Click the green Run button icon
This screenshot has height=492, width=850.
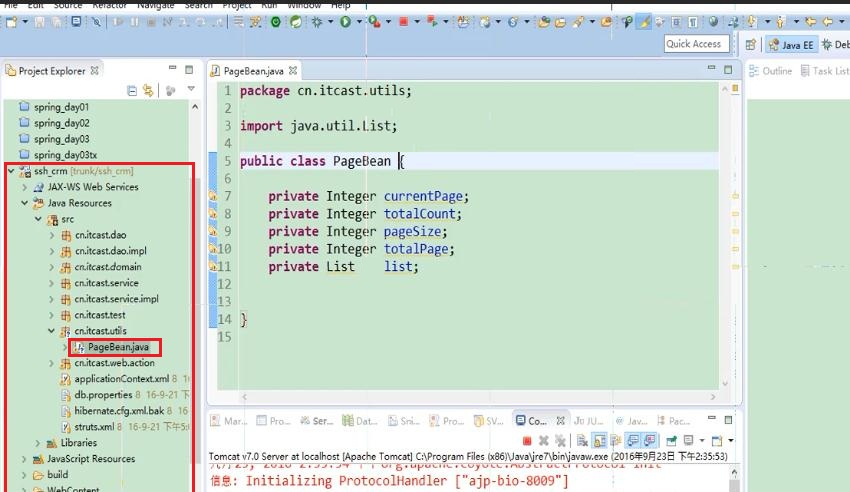(345, 22)
